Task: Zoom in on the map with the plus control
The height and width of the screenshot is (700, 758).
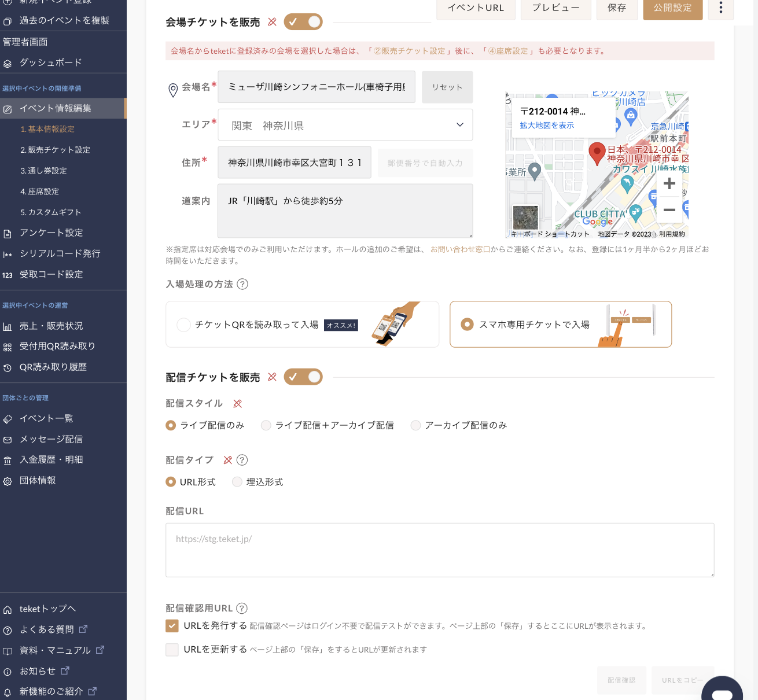Action: [x=669, y=183]
